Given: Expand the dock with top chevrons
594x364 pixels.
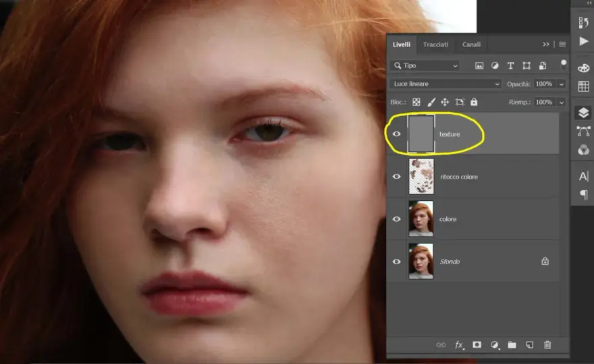Looking at the screenshot, I should coord(589,3).
